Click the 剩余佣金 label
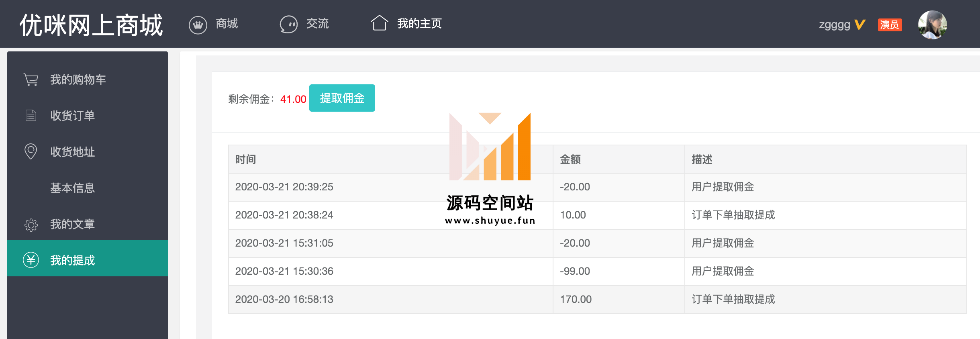 [x=251, y=99]
